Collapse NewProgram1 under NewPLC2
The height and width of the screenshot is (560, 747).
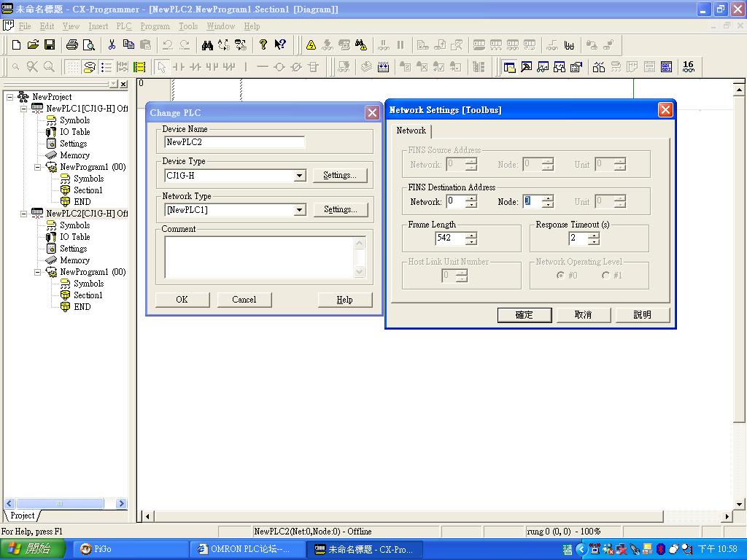click(38, 272)
